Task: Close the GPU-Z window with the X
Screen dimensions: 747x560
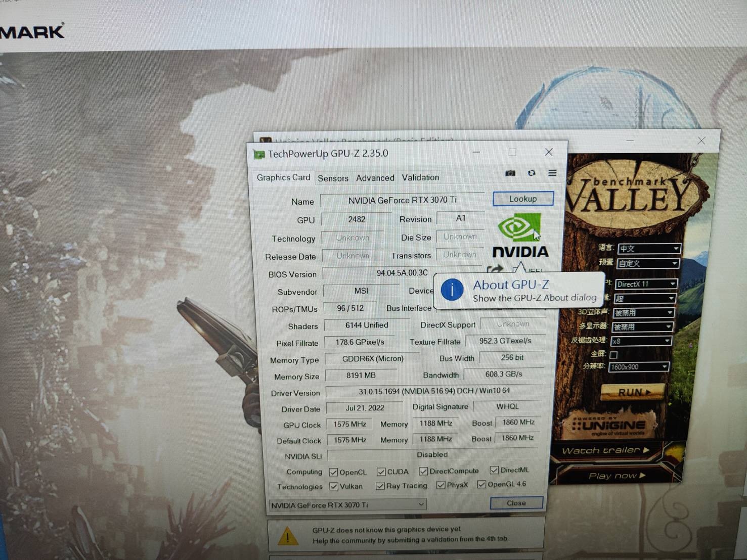Action: [x=549, y=152]
